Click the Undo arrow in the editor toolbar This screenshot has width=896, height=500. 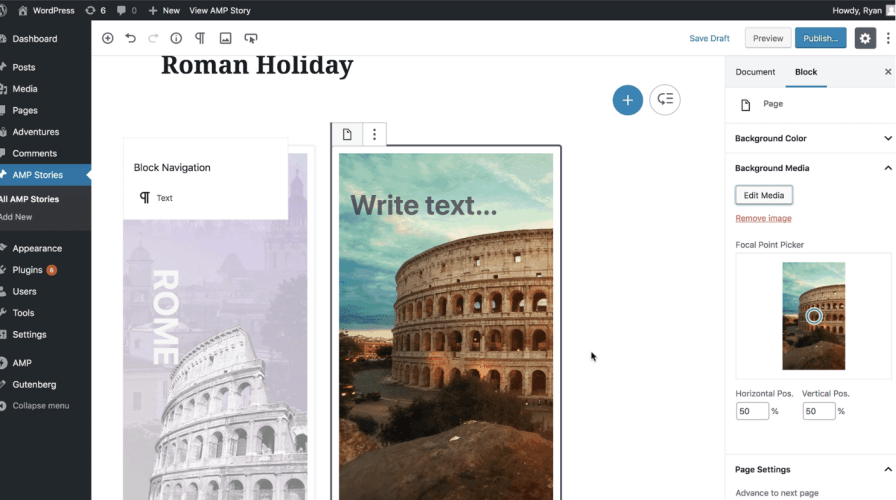130,38
